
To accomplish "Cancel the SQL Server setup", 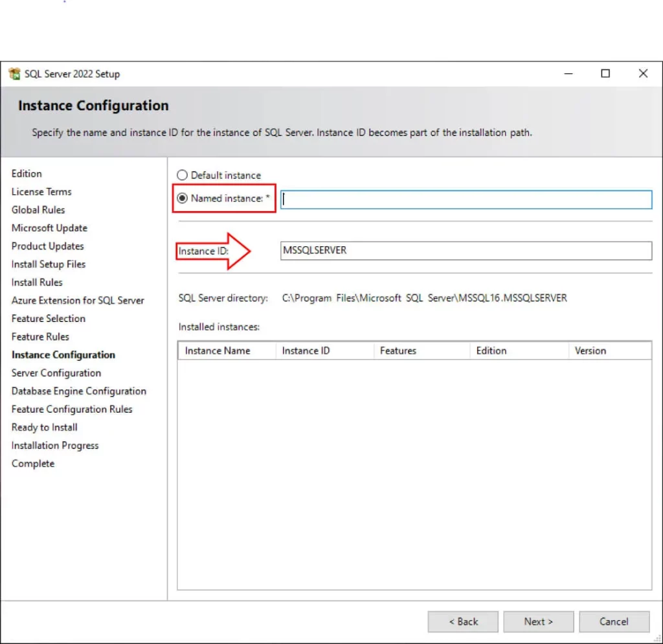I will click(614, 621).
